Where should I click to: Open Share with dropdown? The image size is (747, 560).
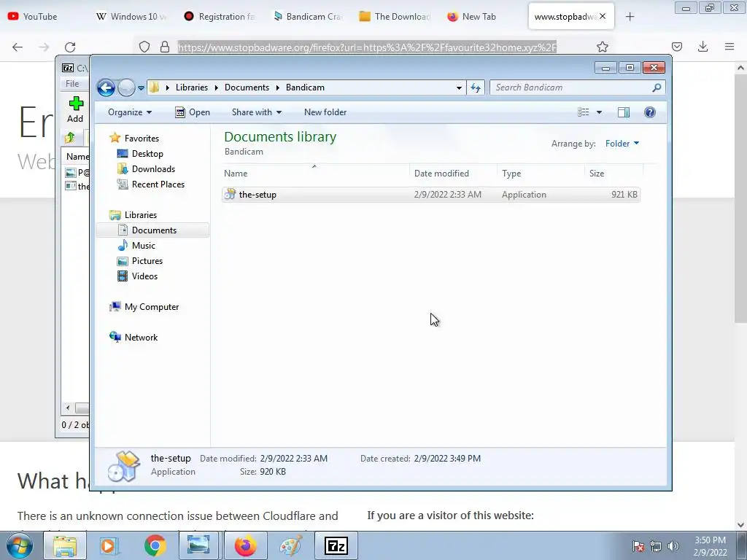[257, 112]
